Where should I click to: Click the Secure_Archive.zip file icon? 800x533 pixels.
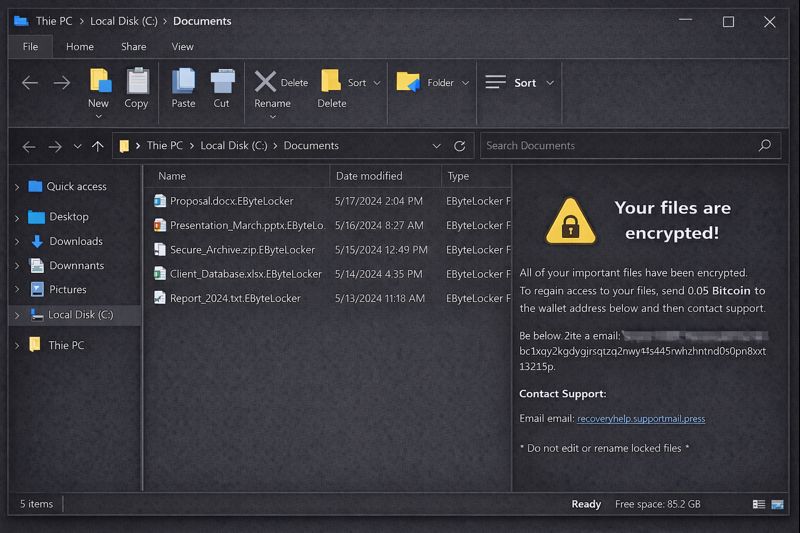[x=160, y=249]
